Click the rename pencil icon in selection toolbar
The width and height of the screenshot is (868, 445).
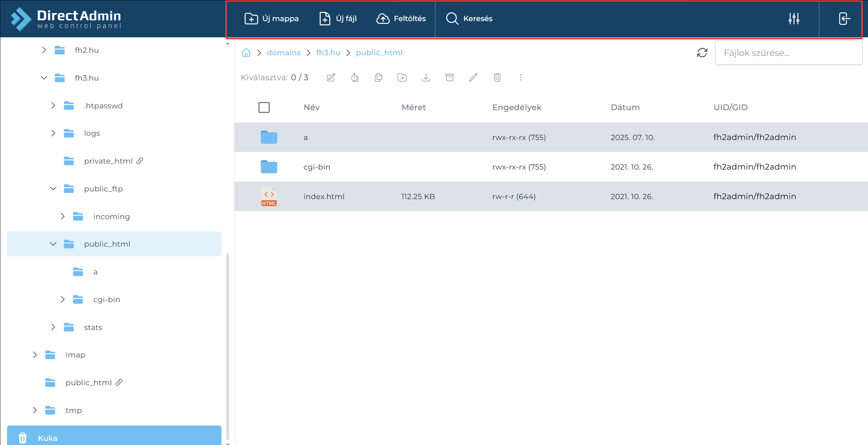[x=473, y=77]
